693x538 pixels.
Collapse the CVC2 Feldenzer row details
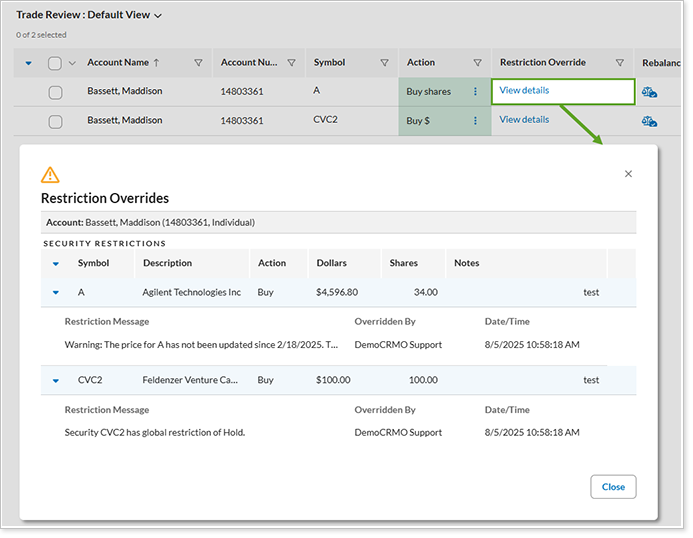pyautogui.click(x=56, y=381)
